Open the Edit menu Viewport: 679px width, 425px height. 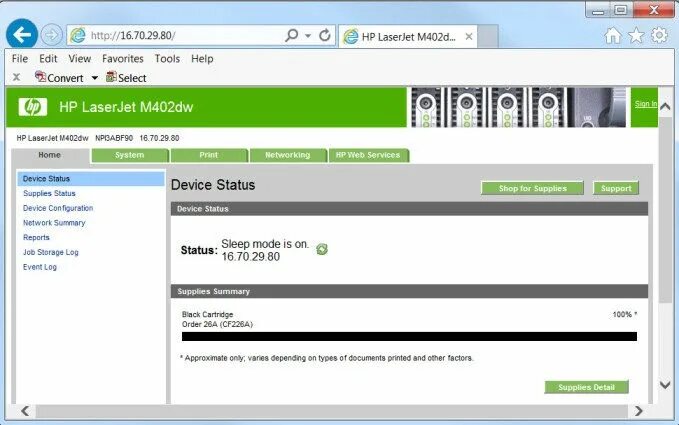[x=48, y=58]
